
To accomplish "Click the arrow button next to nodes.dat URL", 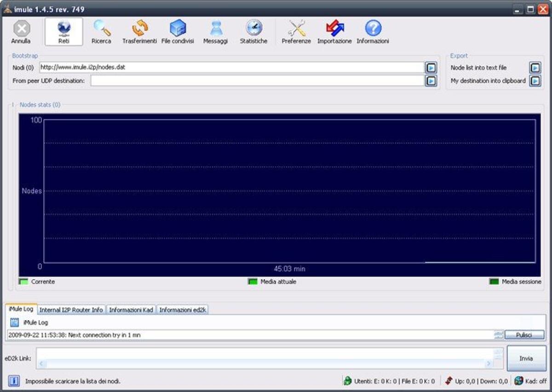I will click(x=431, y=68).
